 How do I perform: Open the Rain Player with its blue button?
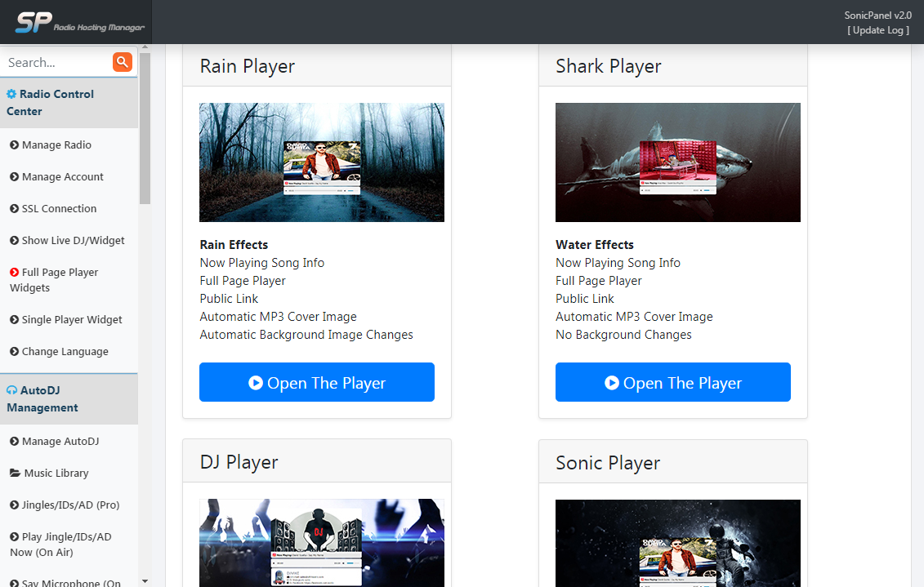(x=317, y=382)
